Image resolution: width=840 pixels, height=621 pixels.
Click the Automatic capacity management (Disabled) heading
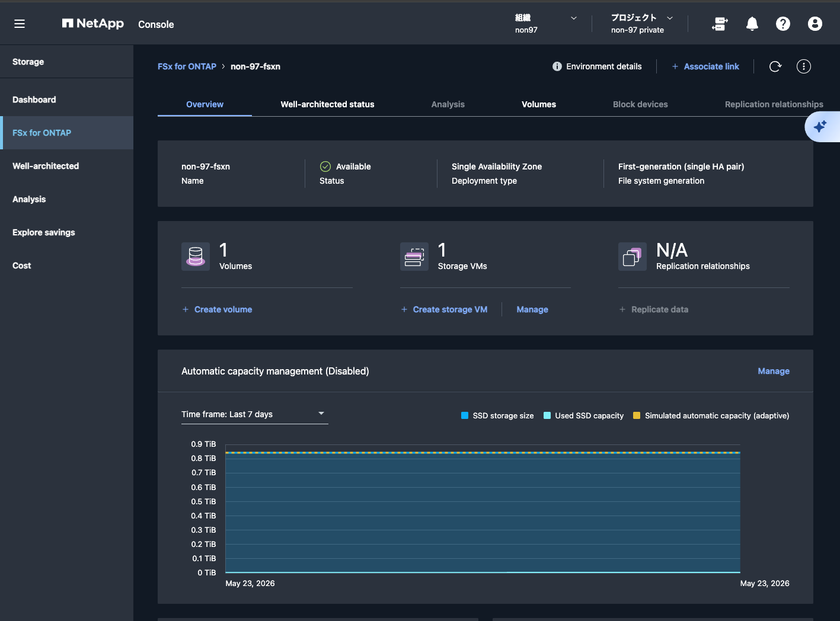[275, 371]
